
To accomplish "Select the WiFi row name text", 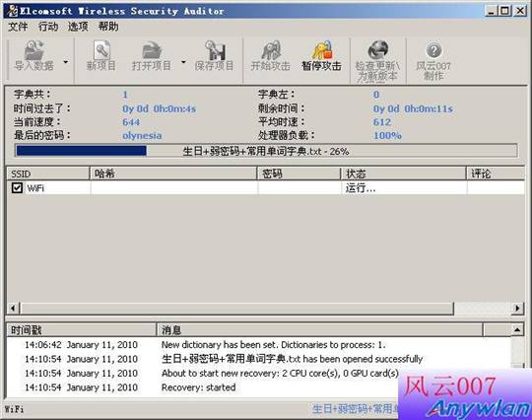I will click(x=35, y=188).
